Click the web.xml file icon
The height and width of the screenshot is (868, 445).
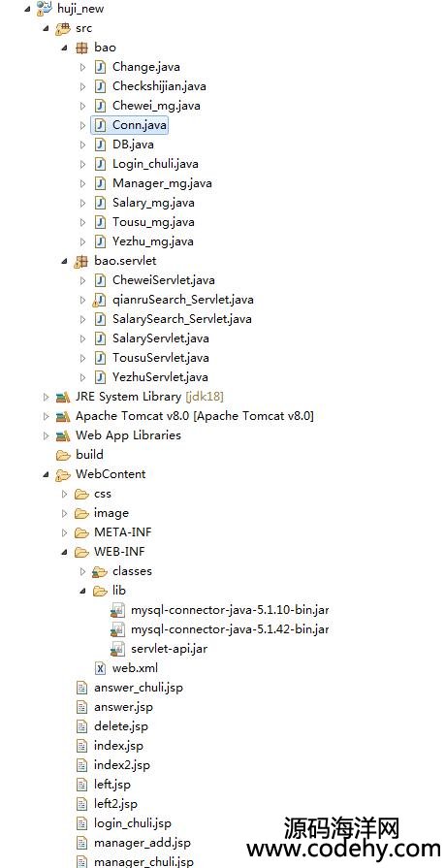coord(100,668)
